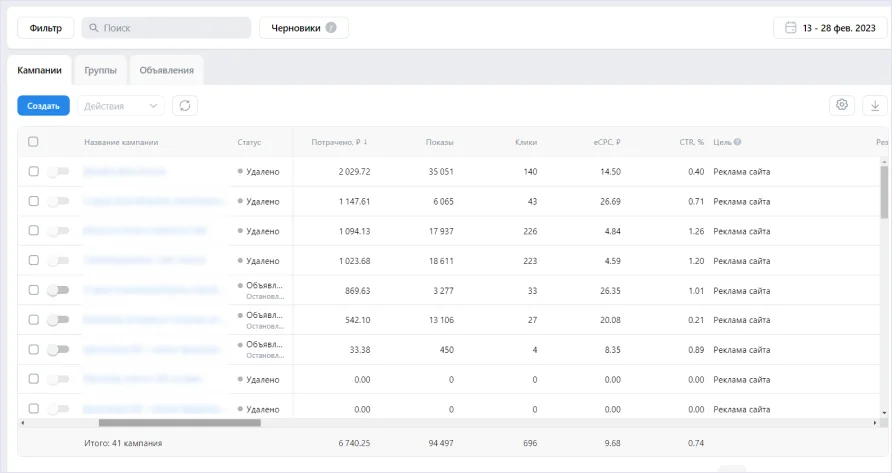Click the Фильтр button

[46, 28]
